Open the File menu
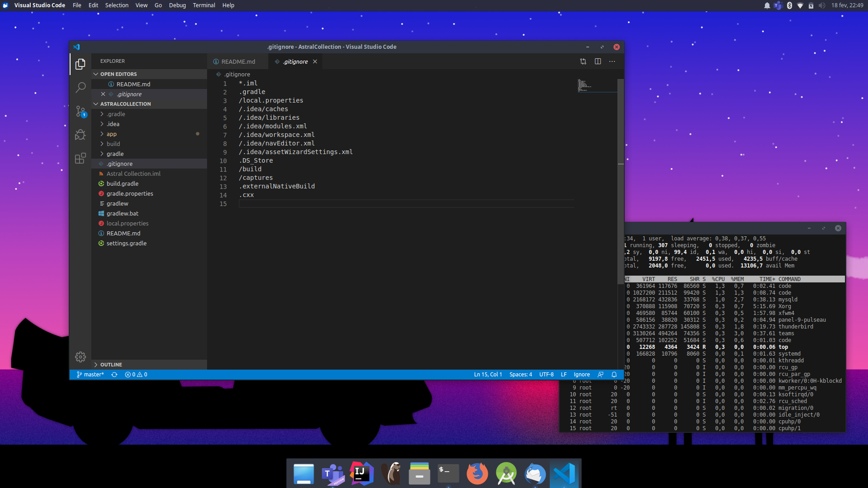This screenshot has width=868, height=488. click(77, 5)
